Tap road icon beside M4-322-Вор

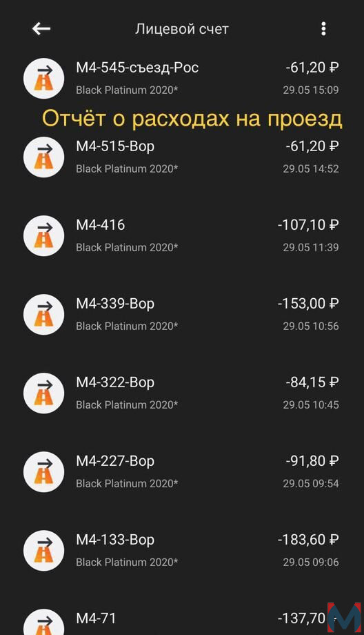43,393
